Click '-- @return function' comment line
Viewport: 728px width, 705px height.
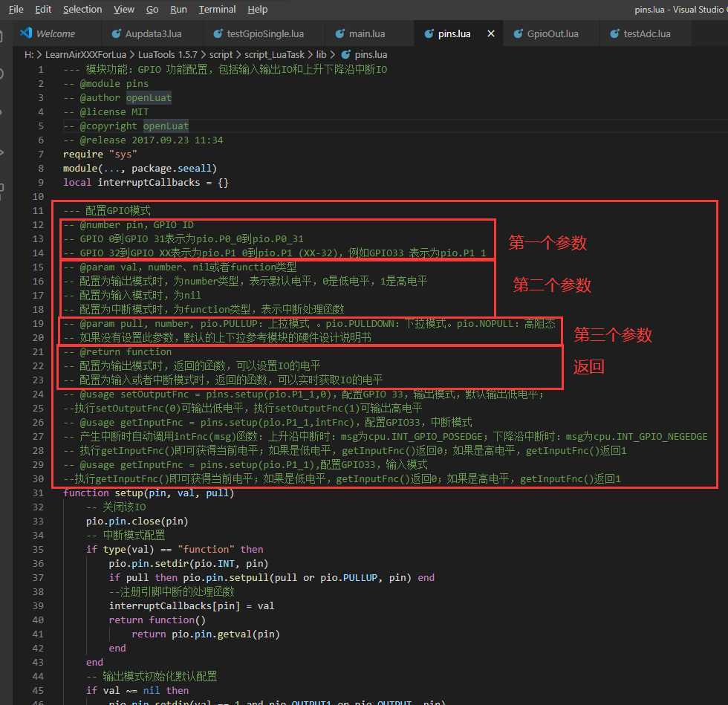pos(117,351)
